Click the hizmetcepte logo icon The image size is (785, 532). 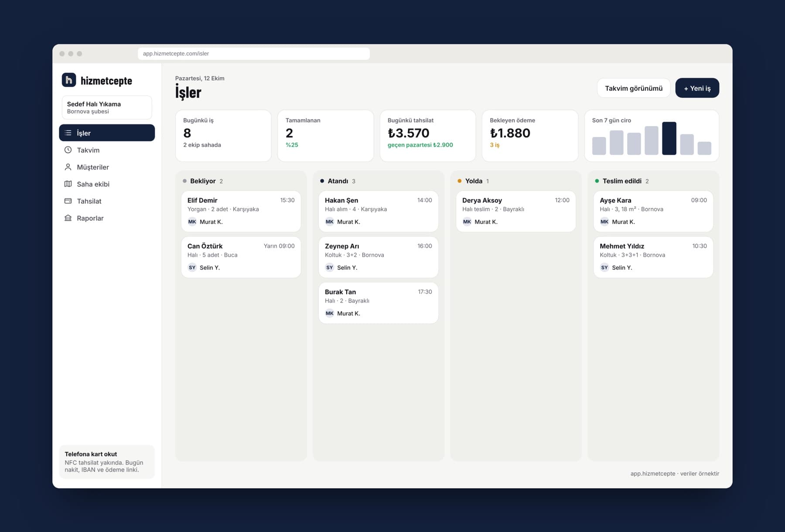tap(69, 80)
